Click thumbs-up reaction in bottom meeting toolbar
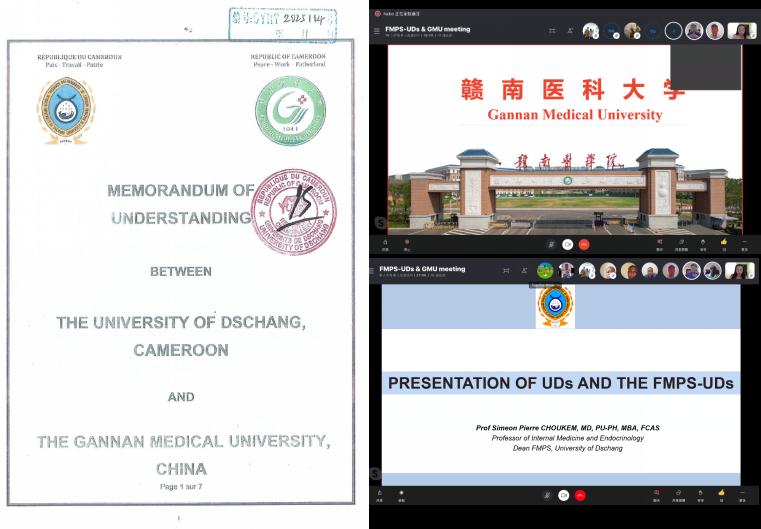Image resolution: width=761 pixels, height=529 pixels. [x=721, y=493]
